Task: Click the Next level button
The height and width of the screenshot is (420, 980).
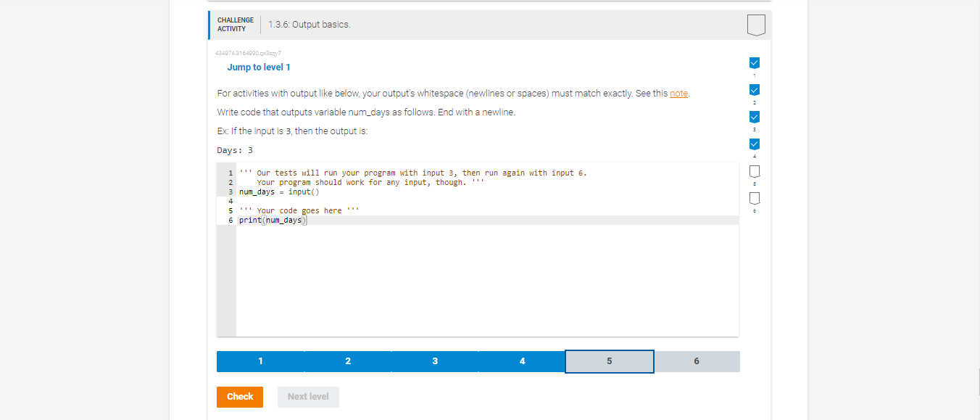Action: point(308,397)
